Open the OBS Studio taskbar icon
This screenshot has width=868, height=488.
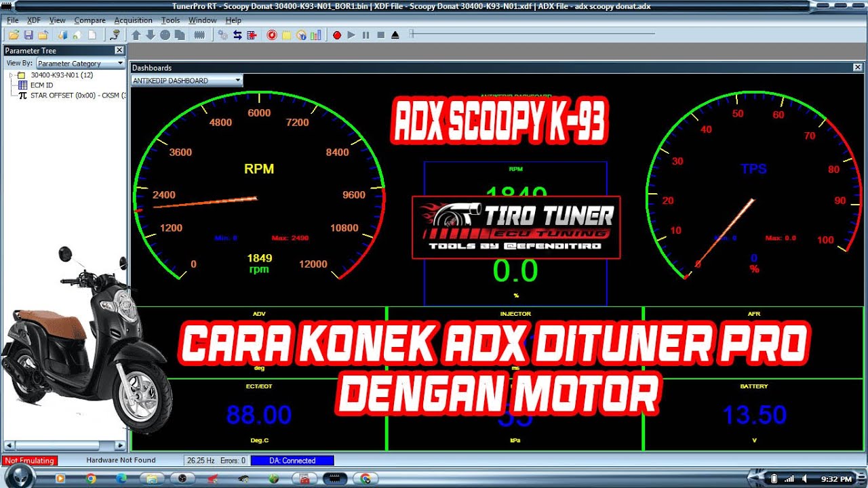[182, 479]
